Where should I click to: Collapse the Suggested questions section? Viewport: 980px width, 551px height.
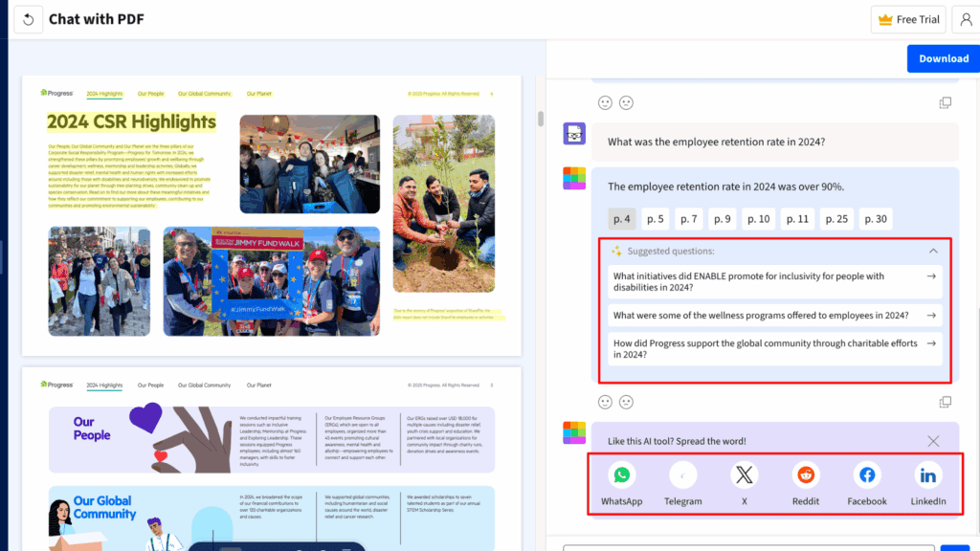[933, 252]
